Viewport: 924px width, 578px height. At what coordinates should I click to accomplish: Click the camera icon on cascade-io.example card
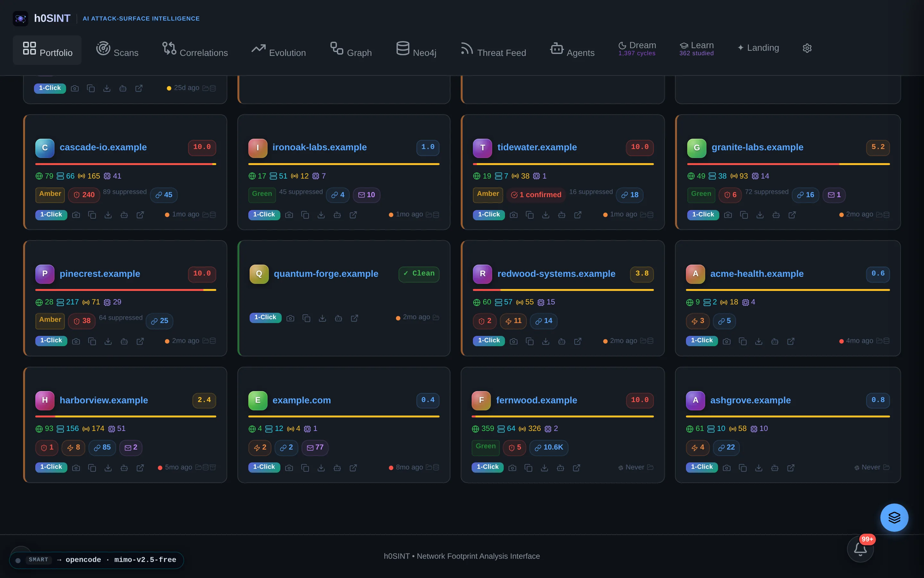(x=76, y=215)
